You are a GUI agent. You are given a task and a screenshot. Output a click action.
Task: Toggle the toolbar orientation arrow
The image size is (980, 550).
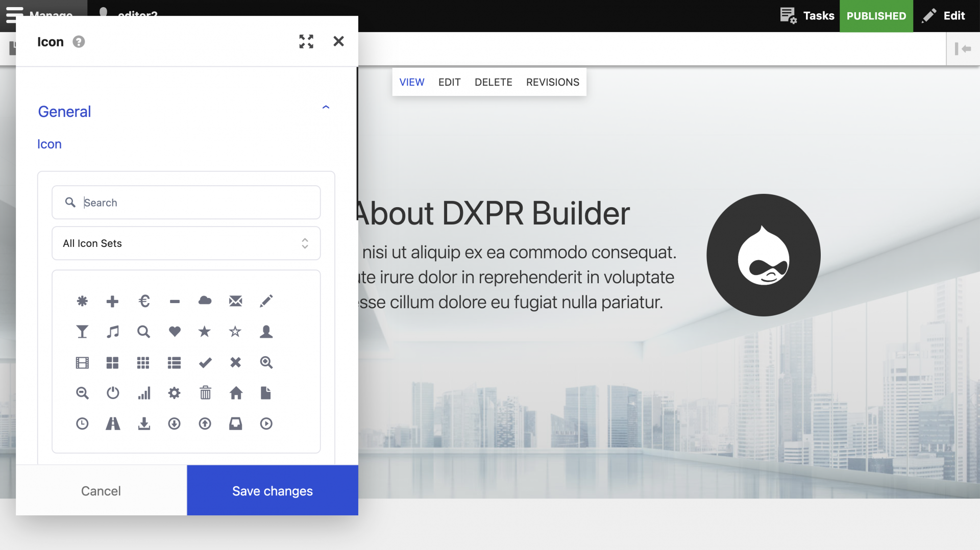tap(963, 48)
